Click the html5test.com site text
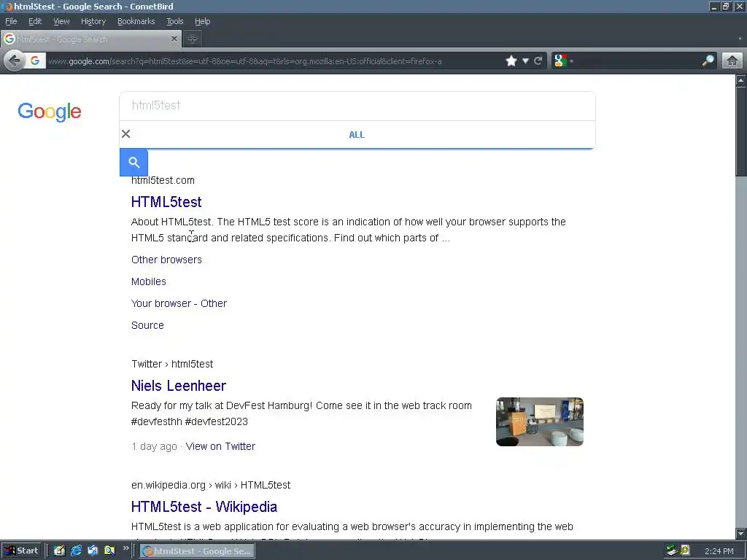This screenshot has width=747, height=560. pyautogui.click(x=163, y=180)
